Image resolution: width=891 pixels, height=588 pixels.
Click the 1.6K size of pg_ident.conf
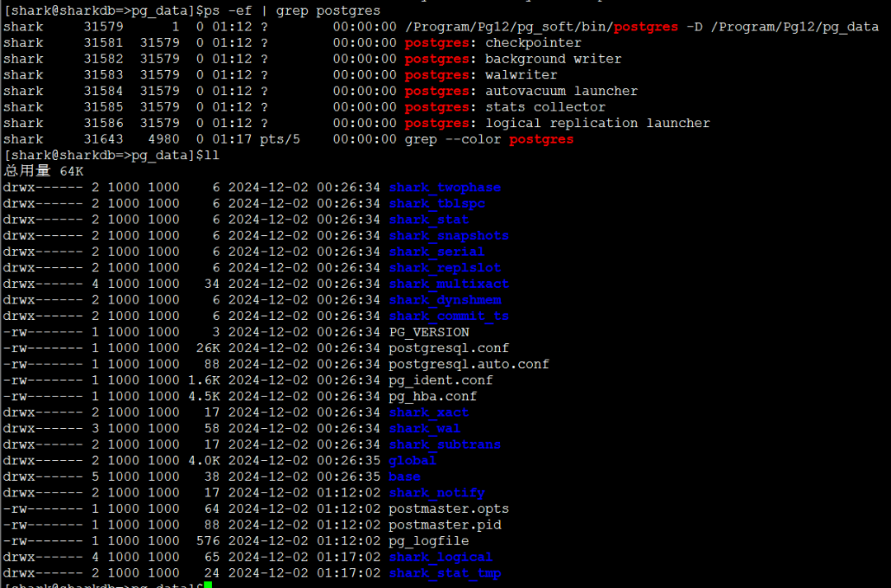click(x=204, y=380)
